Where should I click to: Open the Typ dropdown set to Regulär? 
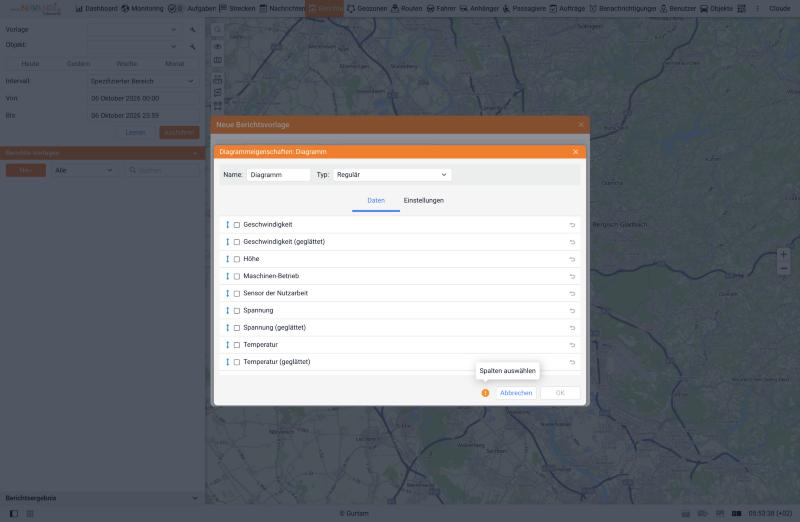[x=392, y=175]
